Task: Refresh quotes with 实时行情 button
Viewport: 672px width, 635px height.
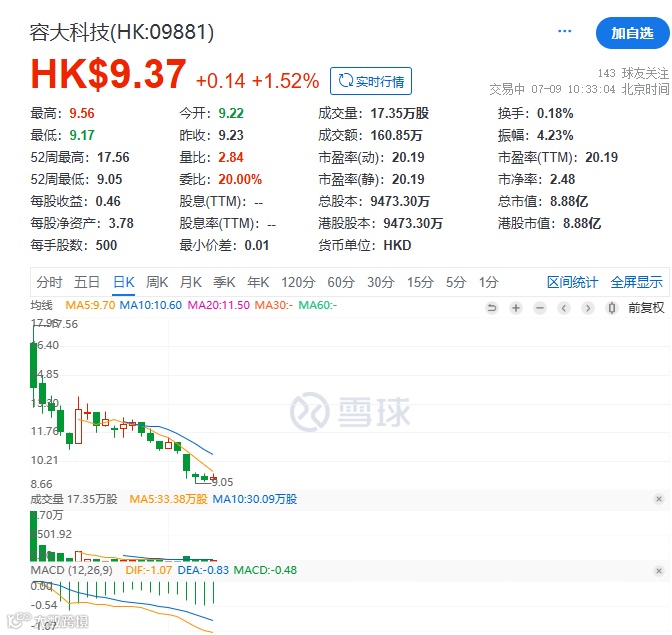Action: (x=371, y=81)
